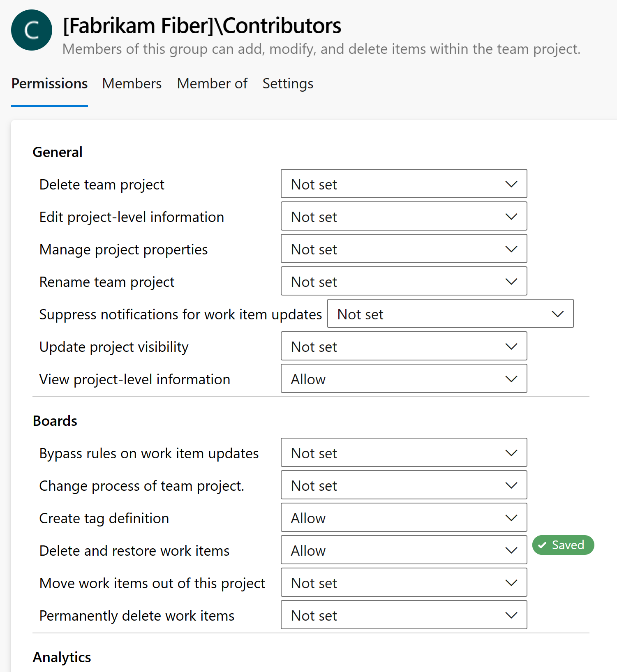Open the Bypass rules on work item updates dropdown
Image resolution: width=617 pixels, height=672 pixels.
[x=403, y=453]
